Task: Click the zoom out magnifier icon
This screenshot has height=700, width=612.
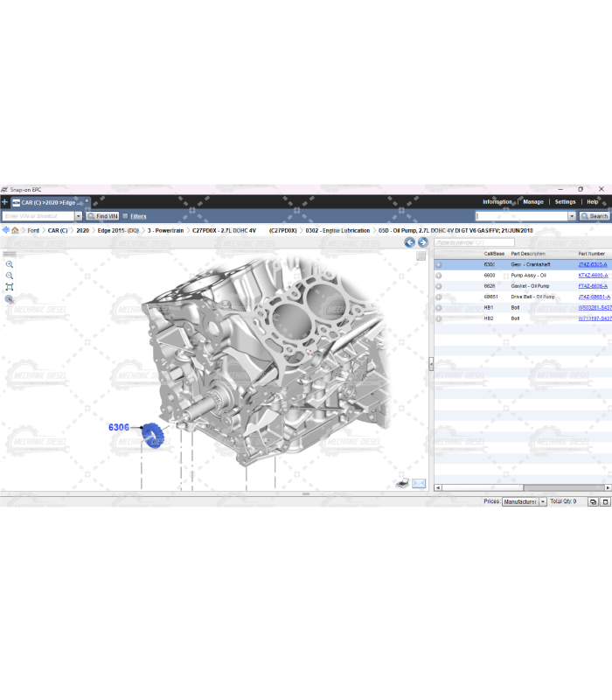Action: coord(10,276)
